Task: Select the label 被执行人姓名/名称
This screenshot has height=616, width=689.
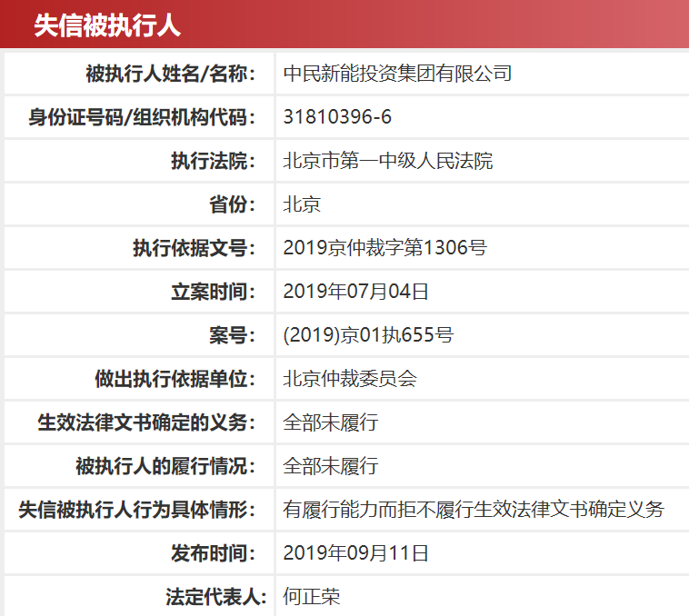Action: click(171, 74)
